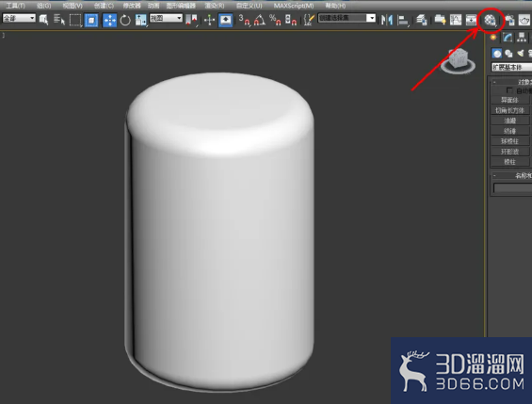Viewport: 532px width, 404px height.
Task: Open the 动画 menu
Action: [153, 6]
